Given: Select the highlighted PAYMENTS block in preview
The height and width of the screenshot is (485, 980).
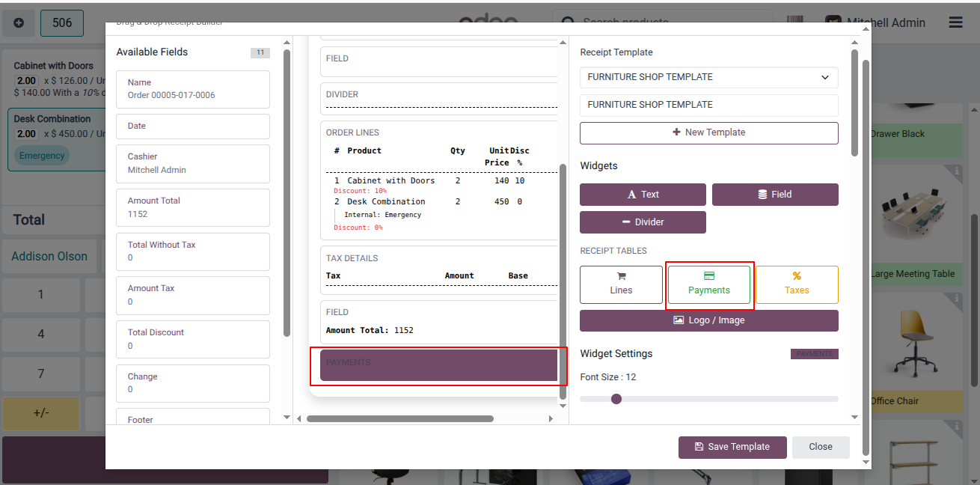Looking at the screenshot, I should (439, 365).
